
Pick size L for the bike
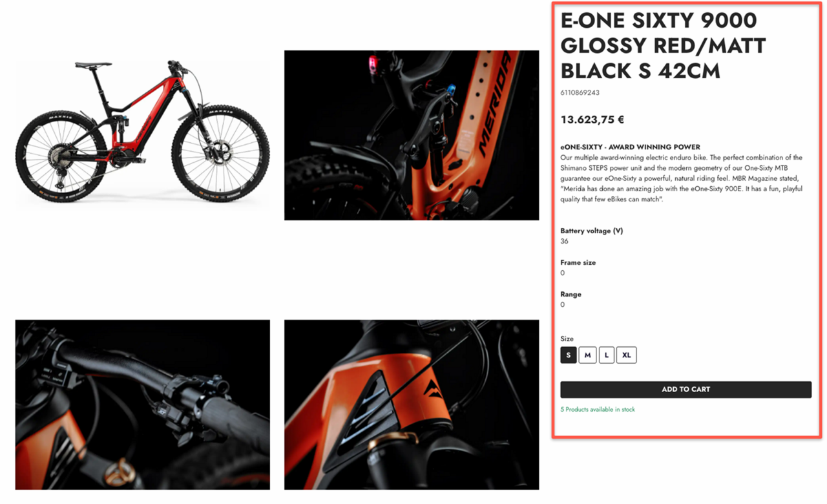(x=606, y=355)
